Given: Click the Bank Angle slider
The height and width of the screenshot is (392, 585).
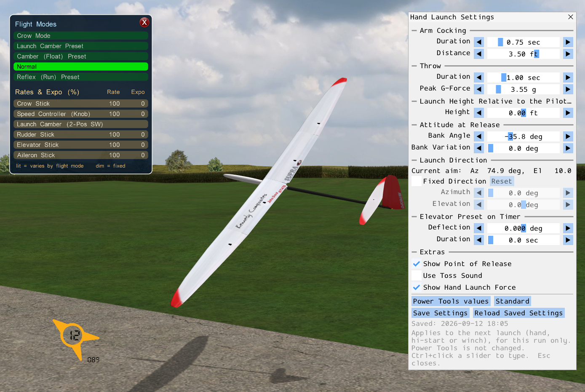Looking at the screenshot, I should tap(524, 136).
